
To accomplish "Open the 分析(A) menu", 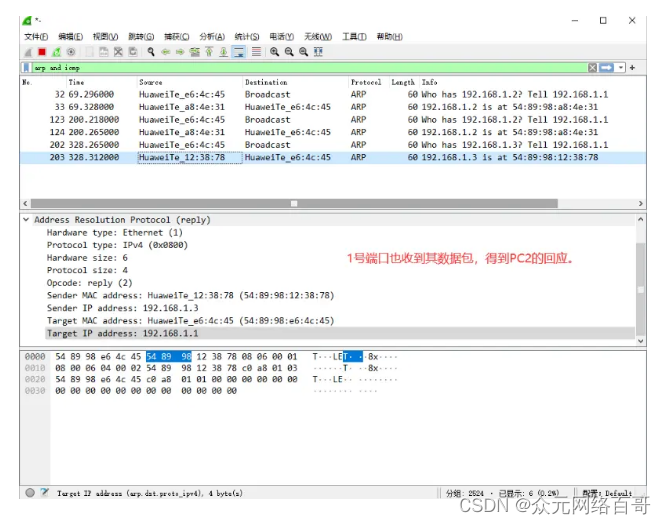I will 212,37.
